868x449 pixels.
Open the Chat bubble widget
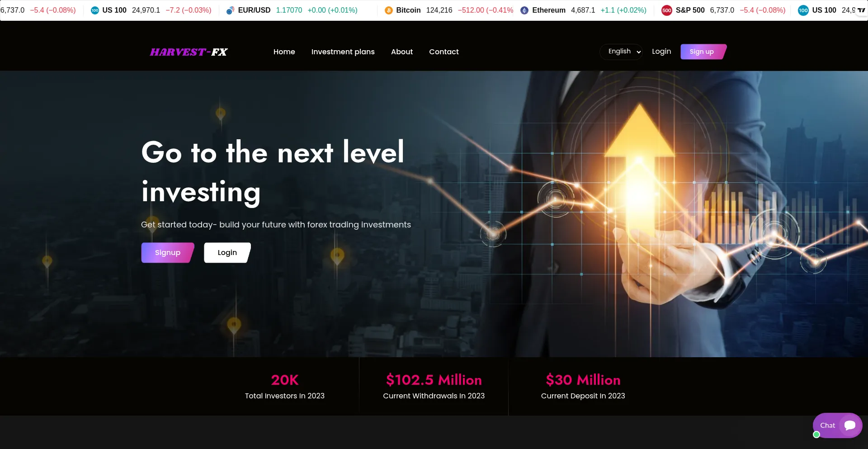[x=837, y=425]
